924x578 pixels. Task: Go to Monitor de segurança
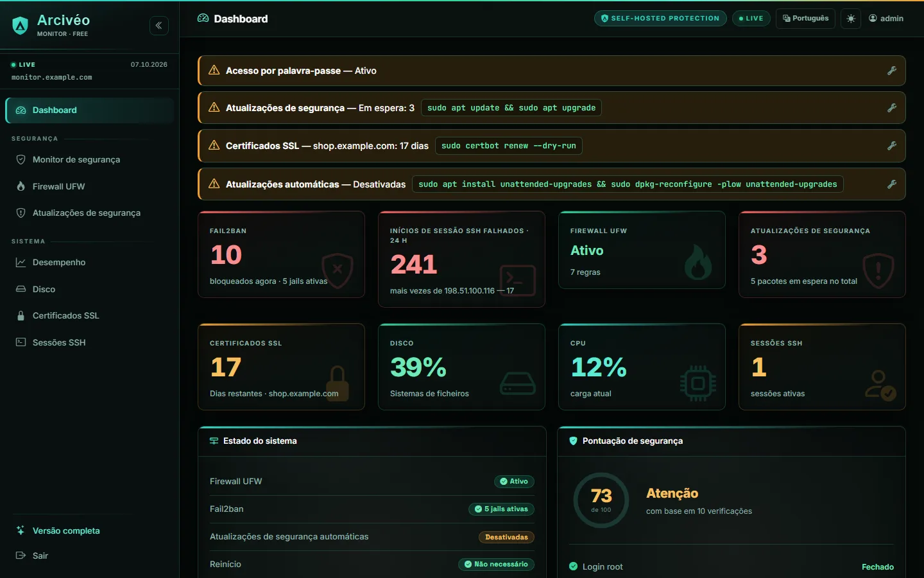click(x=90, y=160)
